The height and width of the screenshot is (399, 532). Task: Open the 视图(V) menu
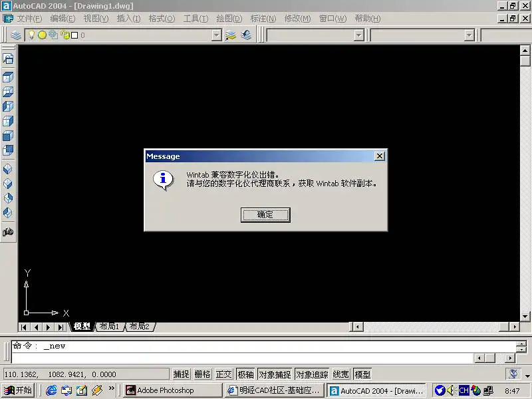click(x=96, y=19)
